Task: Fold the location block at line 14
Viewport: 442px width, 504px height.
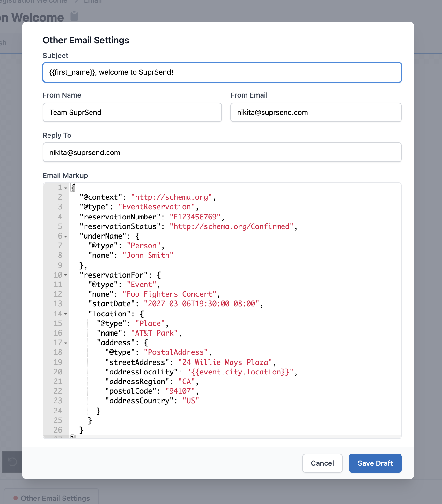Action: pos(66,314)
